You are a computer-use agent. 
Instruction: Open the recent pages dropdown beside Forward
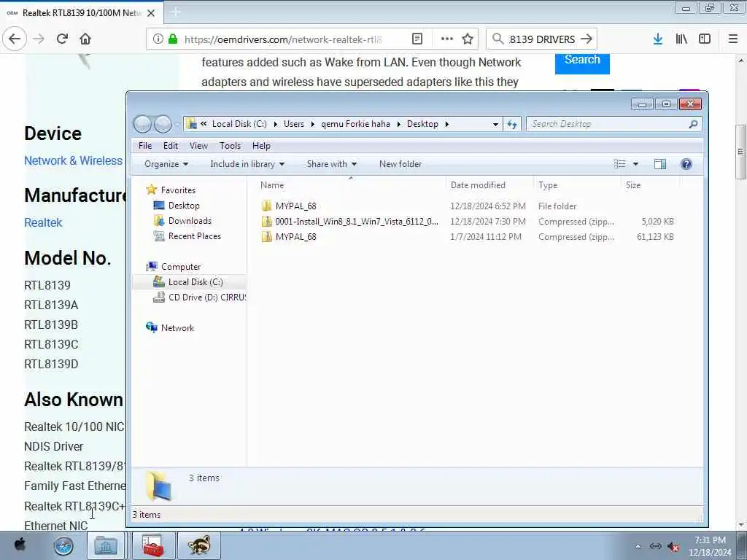pyautogui.click(x=177, y=125)
